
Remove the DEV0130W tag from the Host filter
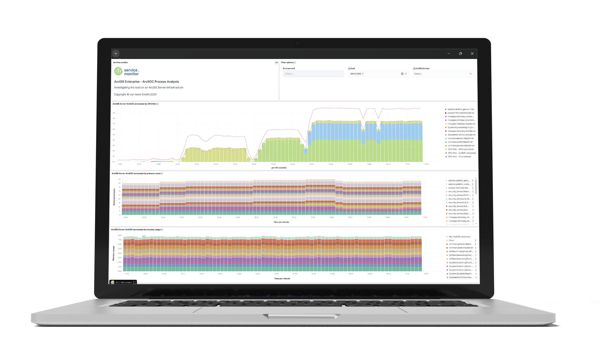click(x=362, y=74)
